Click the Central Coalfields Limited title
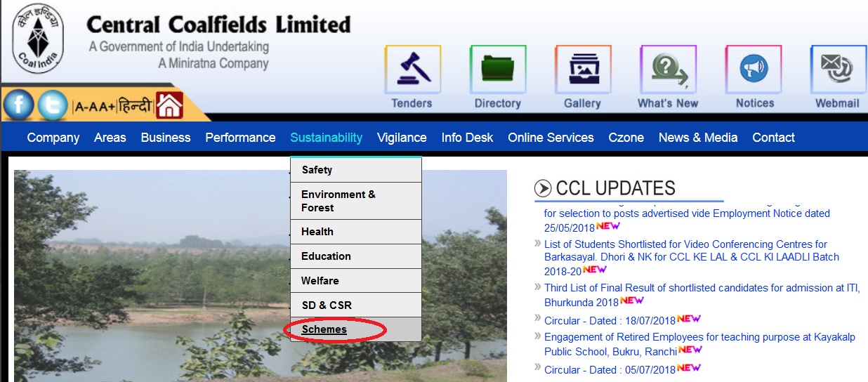The height and width of the screenshot is (382, 868). tap(218, 25)
